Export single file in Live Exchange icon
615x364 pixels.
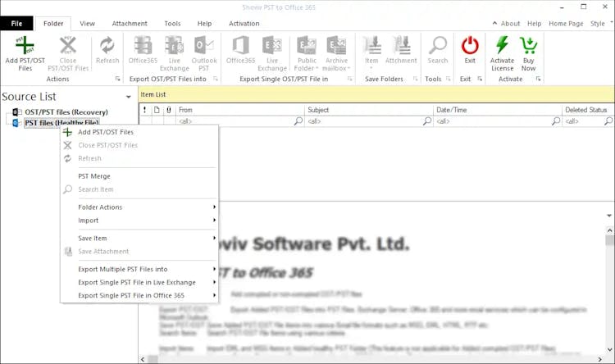pyautogui.click(x=271, y=45)
